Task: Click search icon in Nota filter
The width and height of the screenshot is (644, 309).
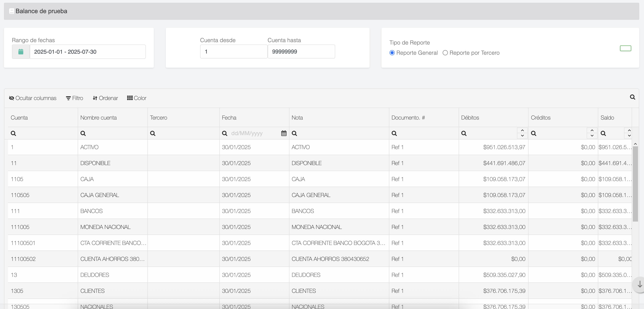Action: [294, 133]
